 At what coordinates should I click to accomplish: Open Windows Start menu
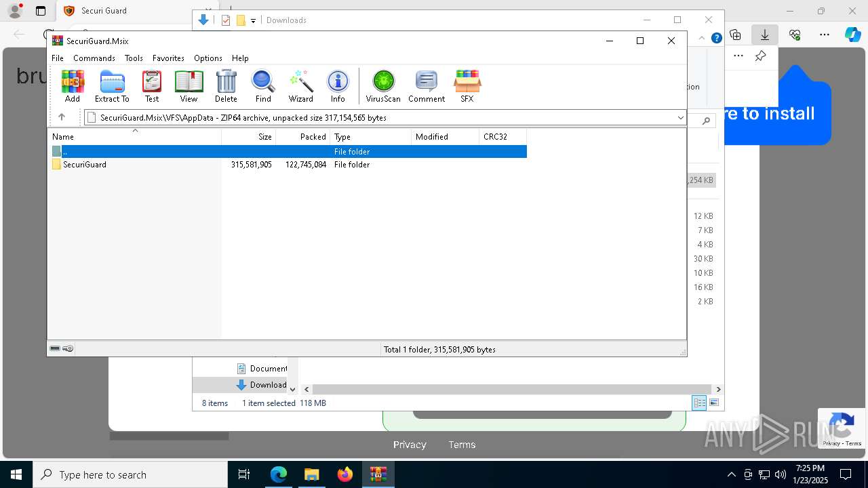16,474
